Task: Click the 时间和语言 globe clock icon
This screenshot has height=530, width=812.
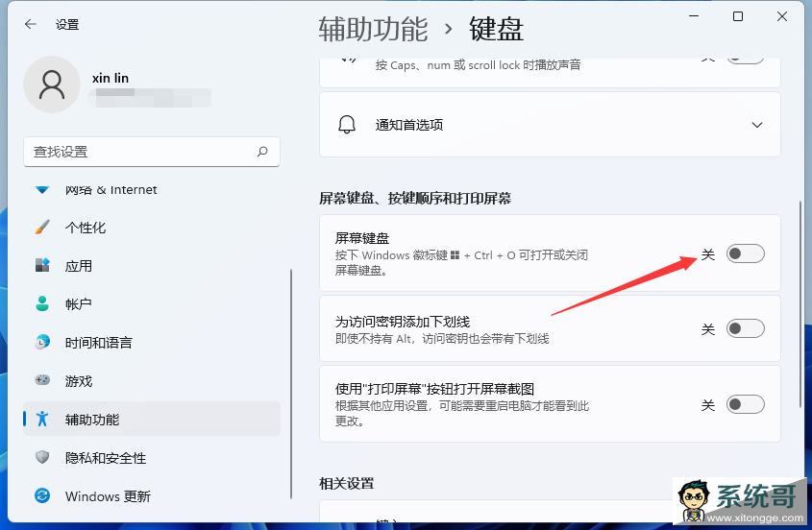Action: [42, 342]
